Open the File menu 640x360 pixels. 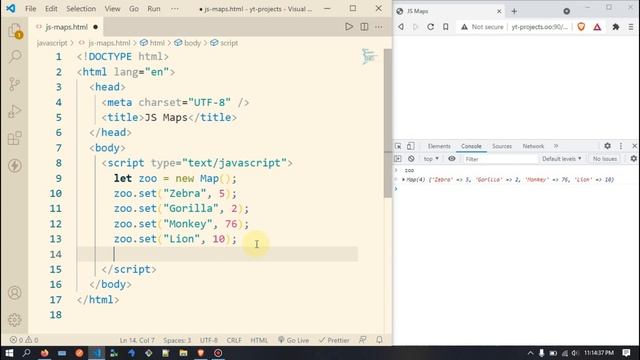pos(31,9)
